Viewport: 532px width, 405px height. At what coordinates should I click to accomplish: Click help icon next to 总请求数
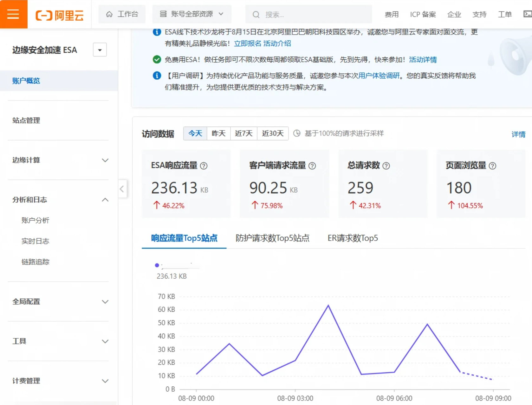[x=386, y=166]
